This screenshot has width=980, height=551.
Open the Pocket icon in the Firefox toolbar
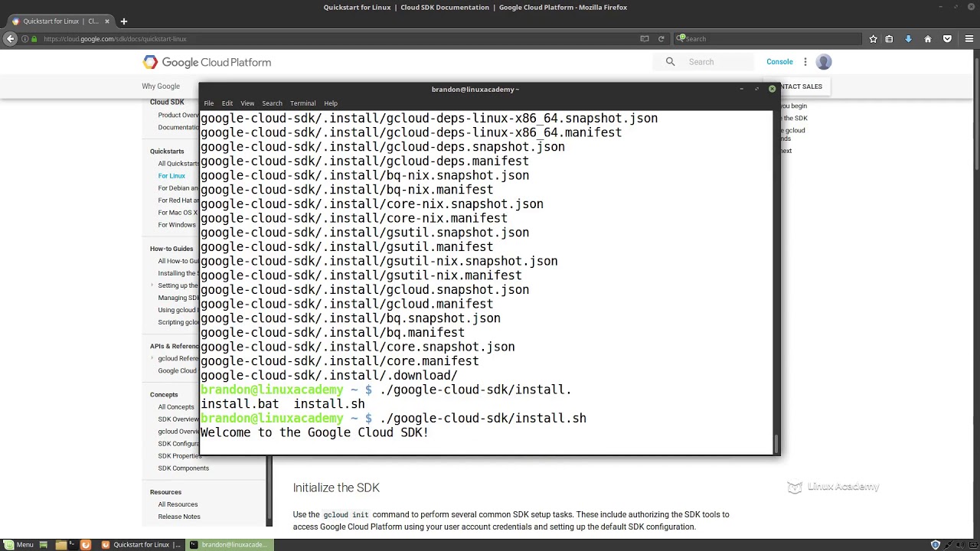[x=947, y=39]
